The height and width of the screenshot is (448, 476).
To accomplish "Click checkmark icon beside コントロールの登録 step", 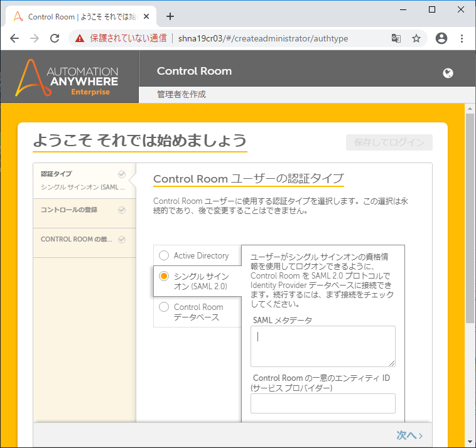I will click(122, 210).
